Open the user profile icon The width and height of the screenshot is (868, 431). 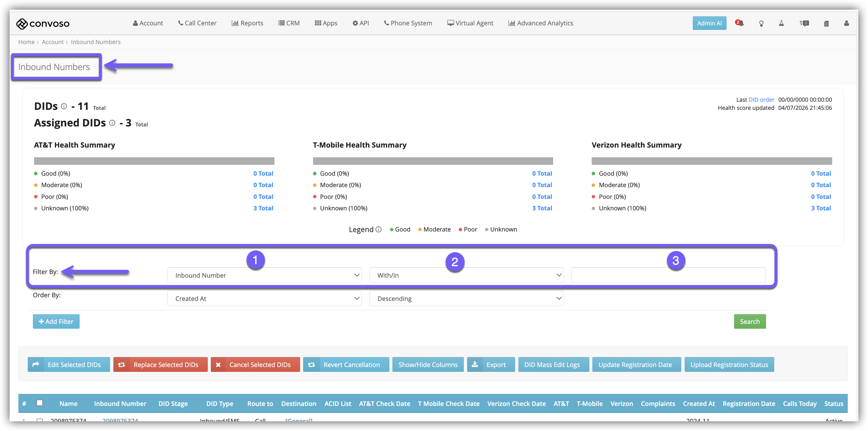[x=846, y=23]
